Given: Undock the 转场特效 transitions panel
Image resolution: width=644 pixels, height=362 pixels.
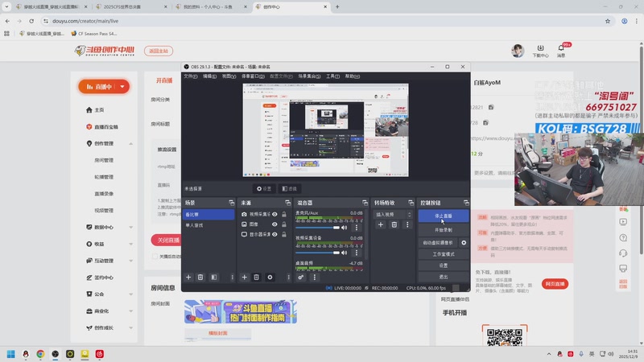Looking at the screenshot, I should pos(411,203).
